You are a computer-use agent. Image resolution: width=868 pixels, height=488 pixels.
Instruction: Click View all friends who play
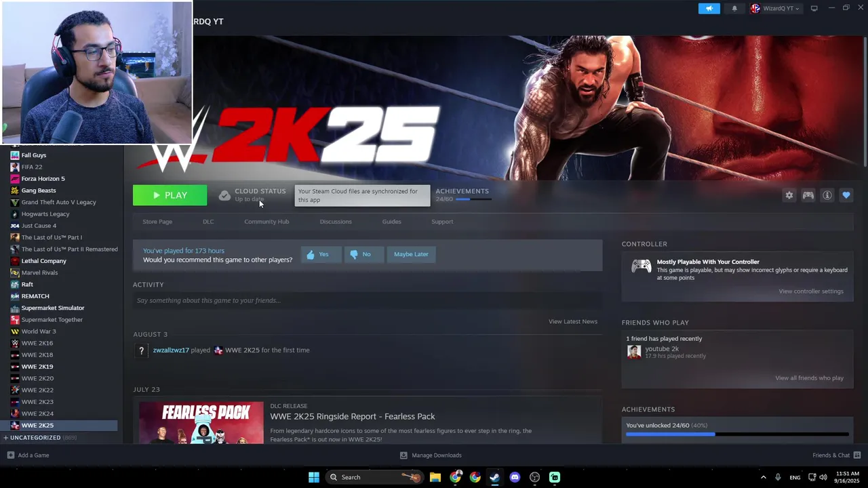[810, 378]
